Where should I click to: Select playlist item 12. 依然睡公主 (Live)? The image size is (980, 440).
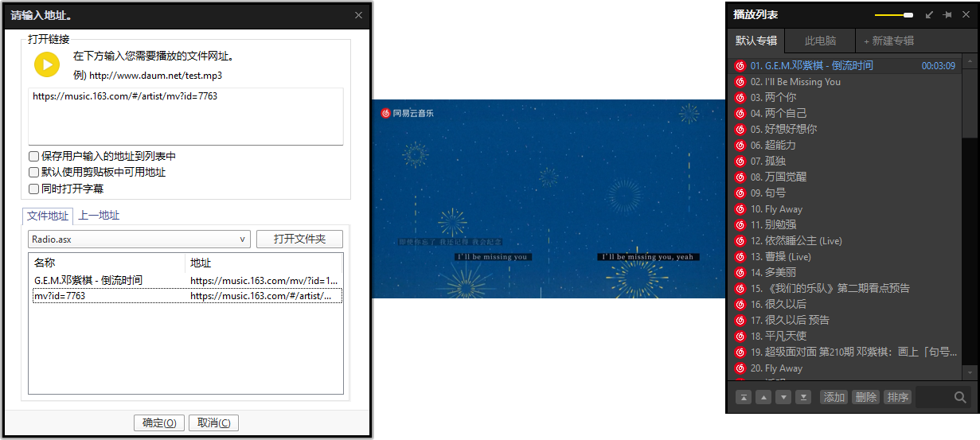(845, 241)
